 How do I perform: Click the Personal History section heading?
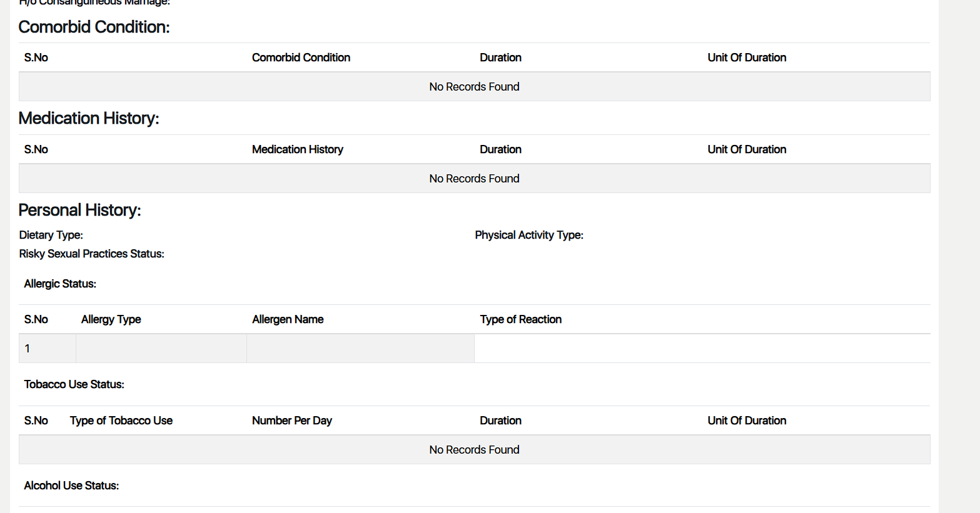click(79, 210)
